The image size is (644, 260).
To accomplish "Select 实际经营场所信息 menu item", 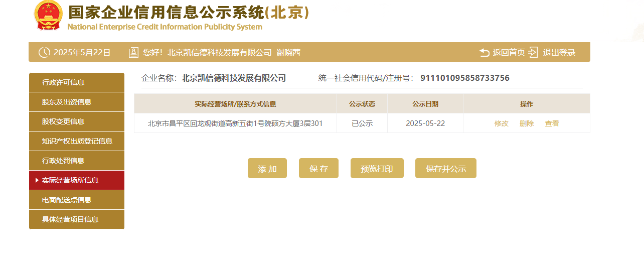I will (x=77, y=180).
